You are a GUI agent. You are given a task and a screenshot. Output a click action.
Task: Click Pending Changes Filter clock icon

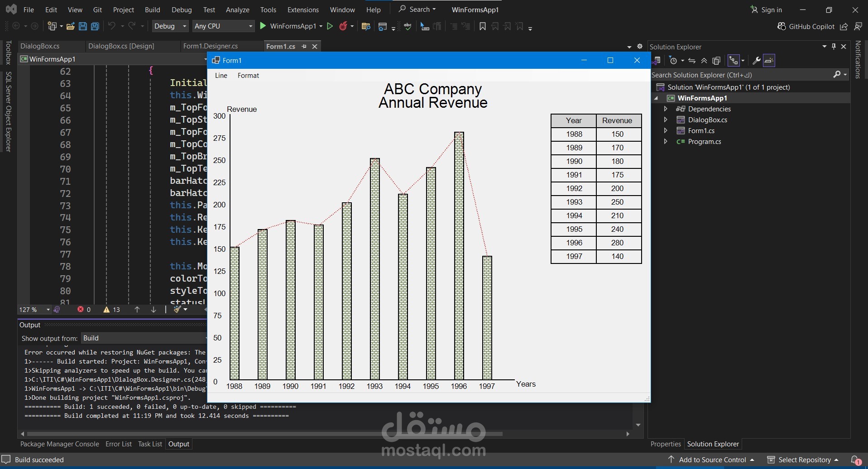[x=673, y=61]
